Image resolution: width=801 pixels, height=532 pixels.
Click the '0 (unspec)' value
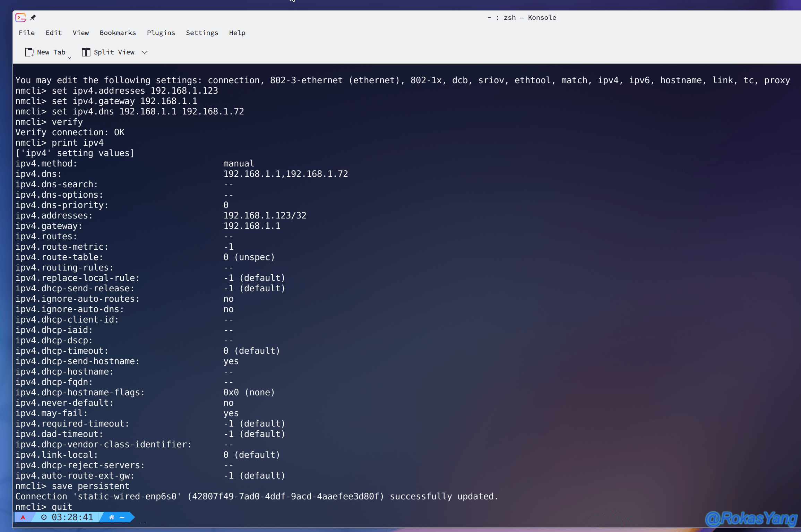[x=249, y=257]
